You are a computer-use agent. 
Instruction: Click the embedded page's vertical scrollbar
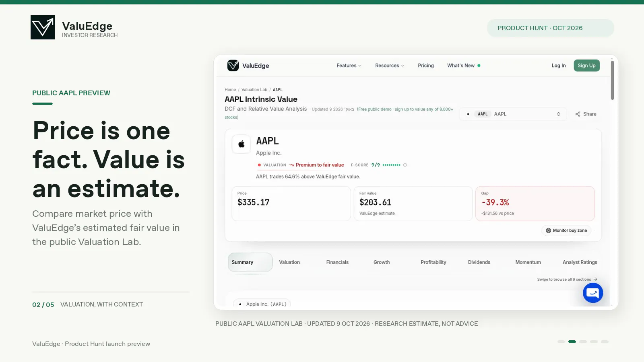[x=612, y=80]
